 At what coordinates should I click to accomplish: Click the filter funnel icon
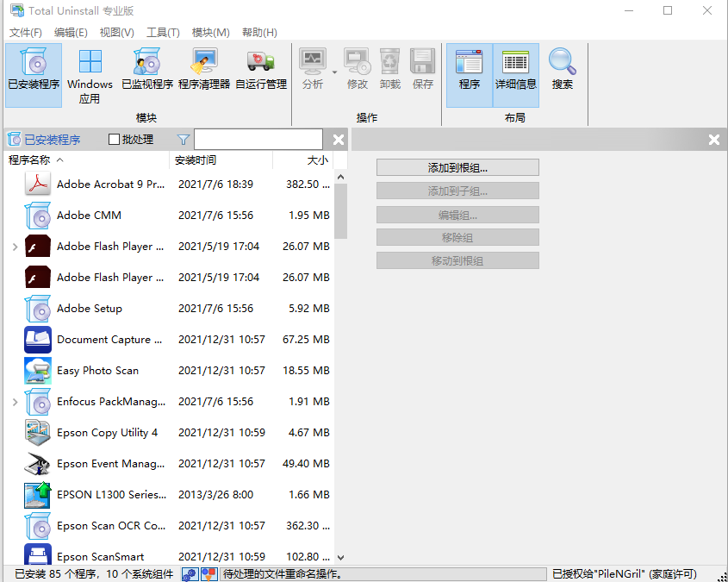[184, 140]
